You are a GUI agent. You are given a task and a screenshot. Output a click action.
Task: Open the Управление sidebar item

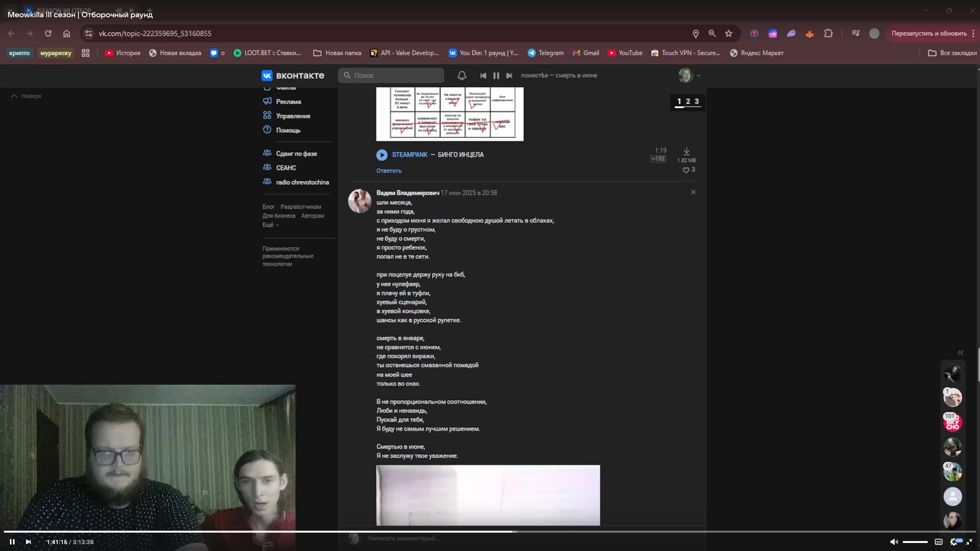point(293,116)
